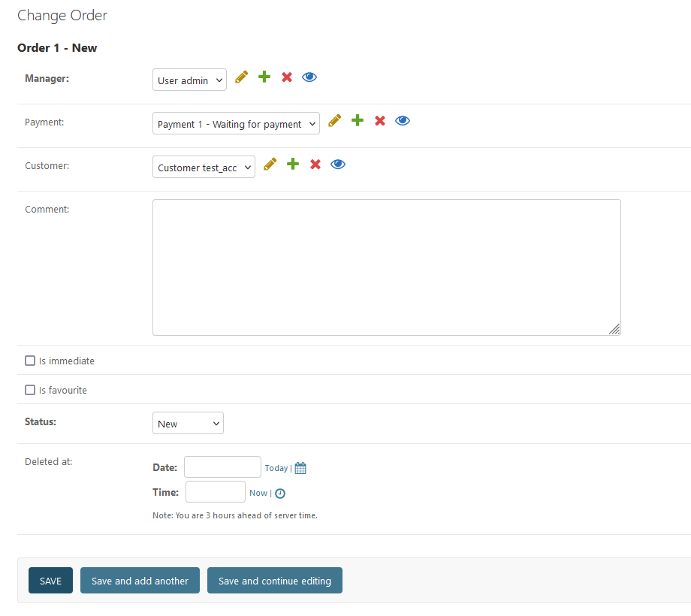This screenshot has height=616, width=691.
Task: Open the Status dropdown showing New
Action: pos(188,423)
